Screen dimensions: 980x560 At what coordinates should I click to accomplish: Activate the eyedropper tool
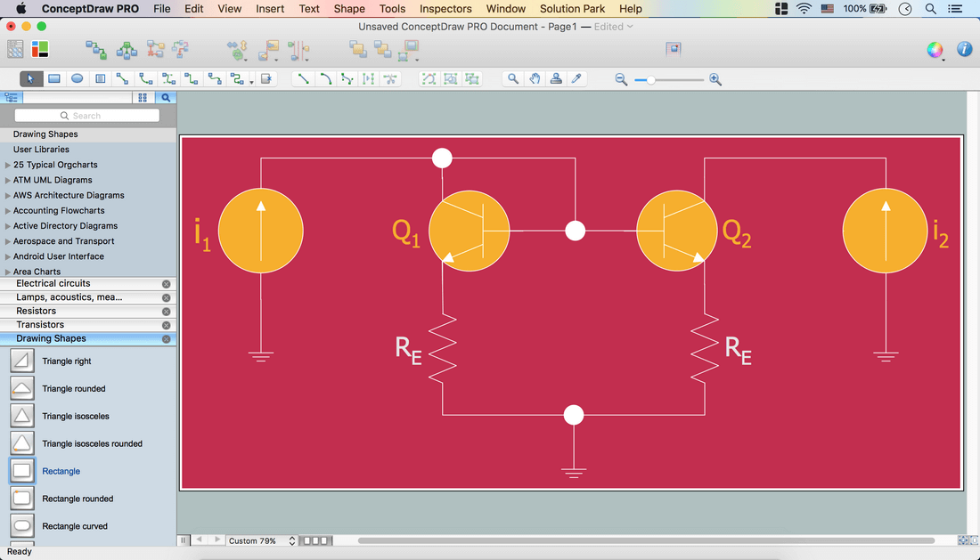pyautogui.click(x=577, y=78)
